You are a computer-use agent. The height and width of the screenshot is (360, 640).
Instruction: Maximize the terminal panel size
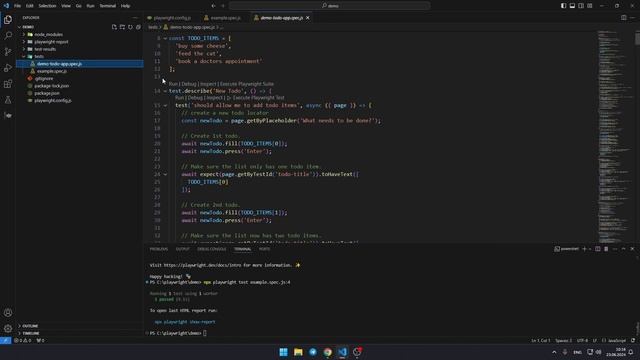click(x=623, y=249)
